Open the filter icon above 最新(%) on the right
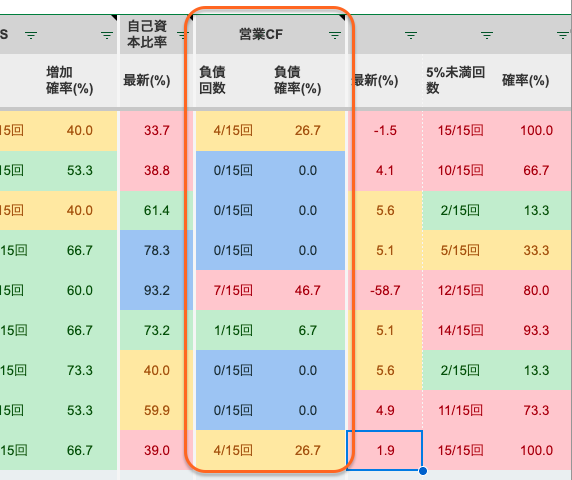 pos(411,35)
